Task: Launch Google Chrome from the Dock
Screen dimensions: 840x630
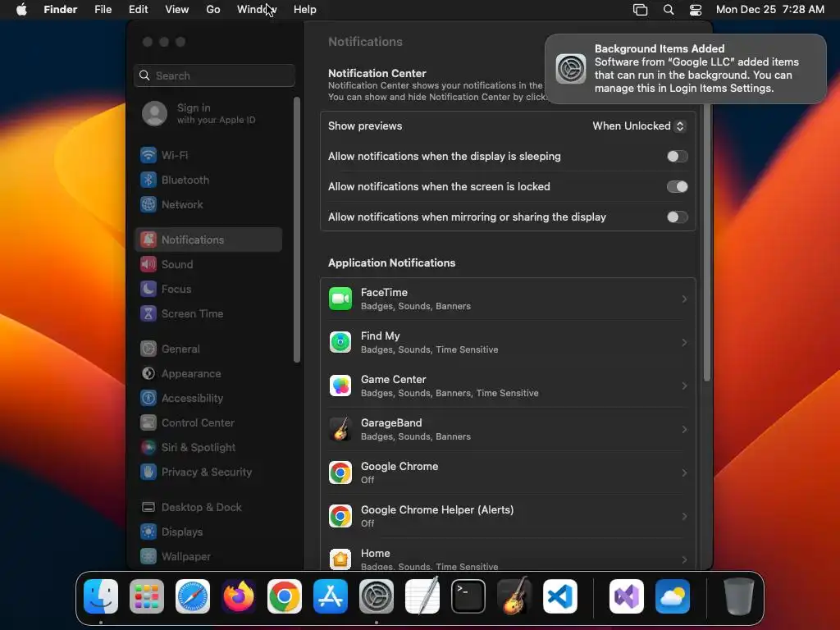Action: tap(285, 596)
